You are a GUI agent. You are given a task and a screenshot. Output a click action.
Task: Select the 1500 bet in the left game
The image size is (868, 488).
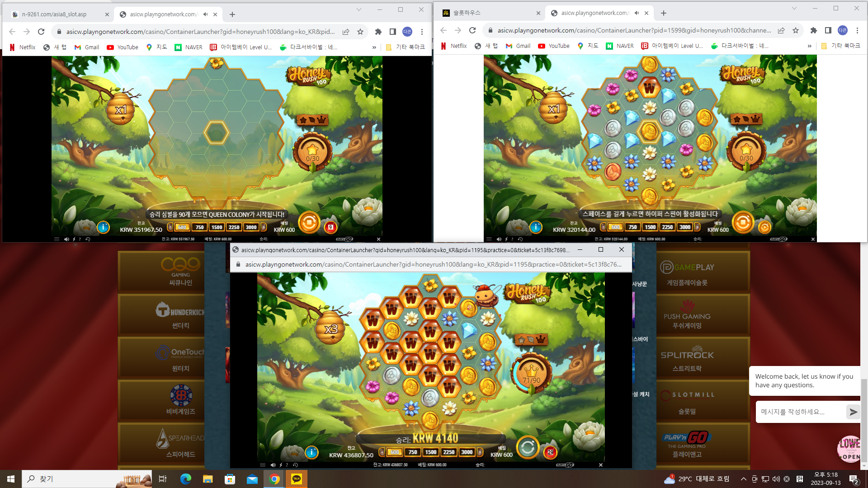[x=217, y=227]
